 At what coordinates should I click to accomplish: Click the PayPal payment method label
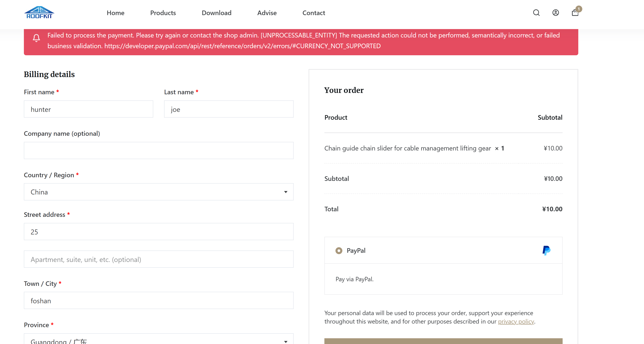click(356, 250)
